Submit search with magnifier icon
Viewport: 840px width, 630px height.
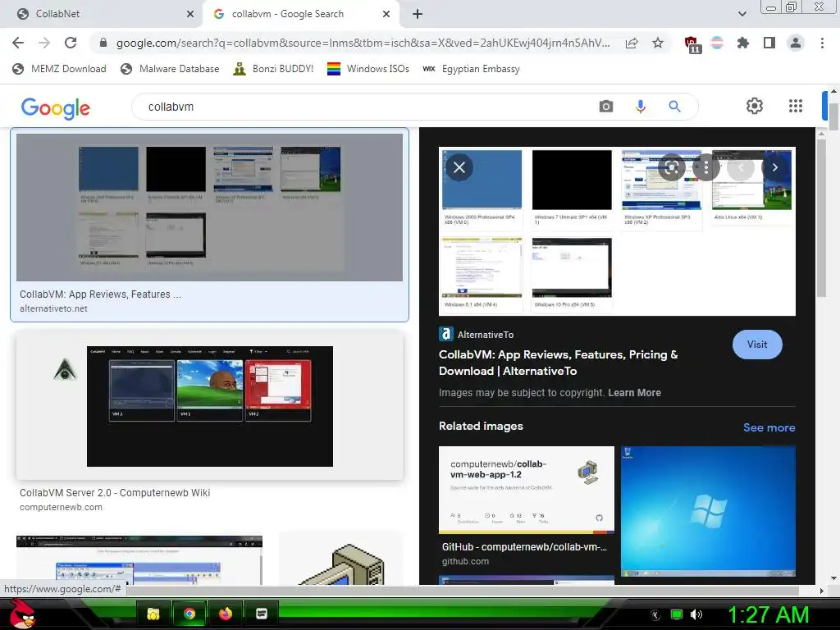point(674,107)
